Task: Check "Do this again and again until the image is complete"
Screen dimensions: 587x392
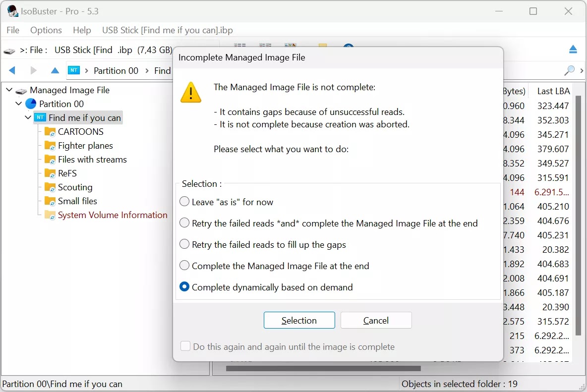Action: tap(185, 346)
